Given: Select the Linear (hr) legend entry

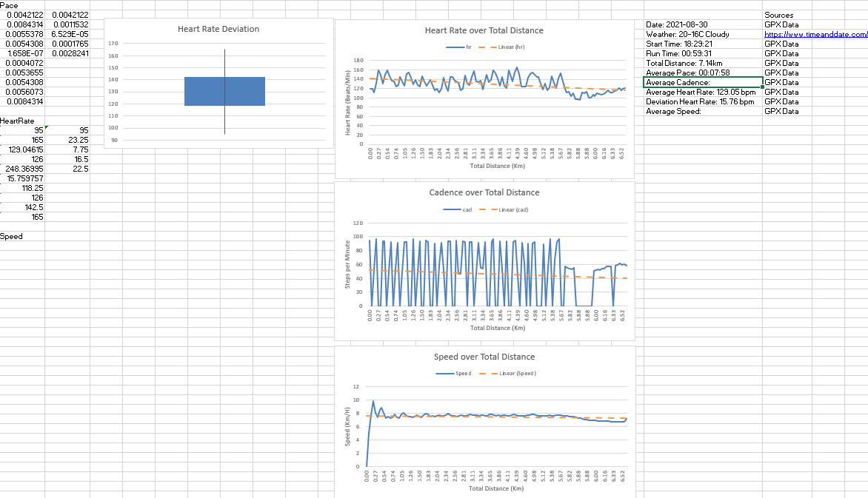Looking at the screenshot, I should 501,47.
